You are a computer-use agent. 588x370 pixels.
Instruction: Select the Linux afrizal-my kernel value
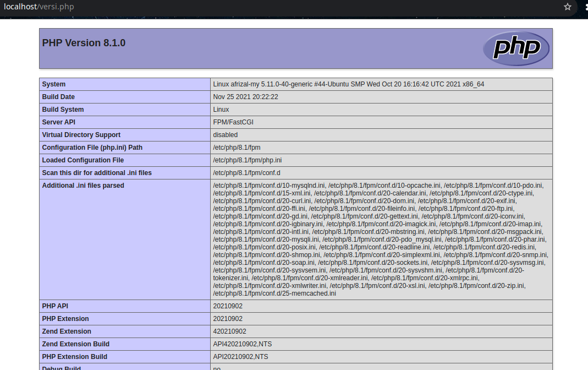[x=348, y=84]
